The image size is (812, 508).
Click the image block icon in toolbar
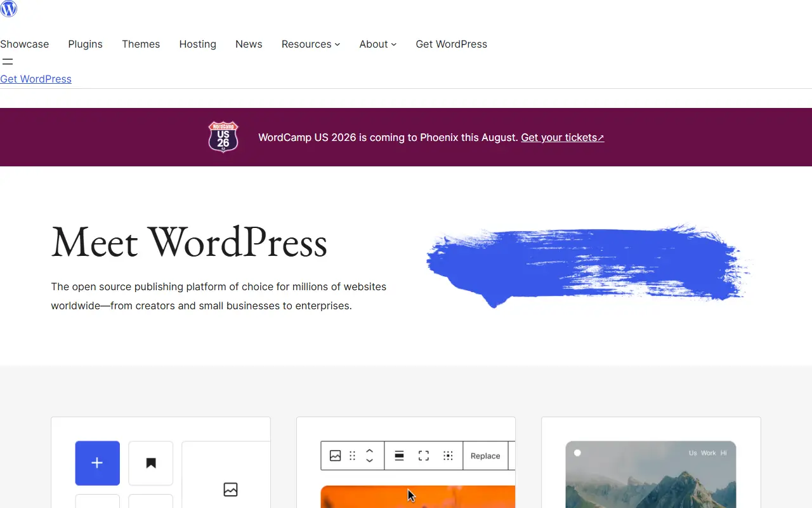(336, 456)
